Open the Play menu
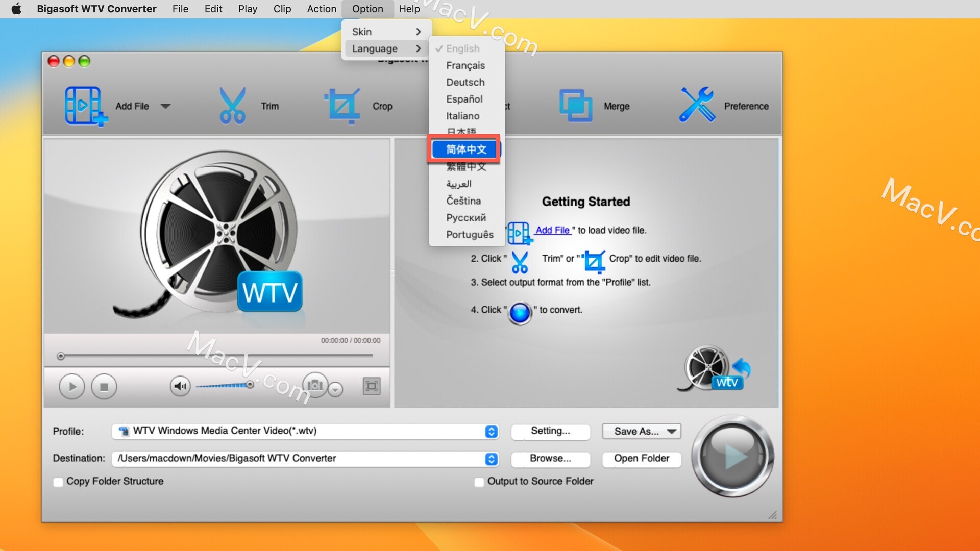This screenshot has height=551, width=980. (248, 9)
